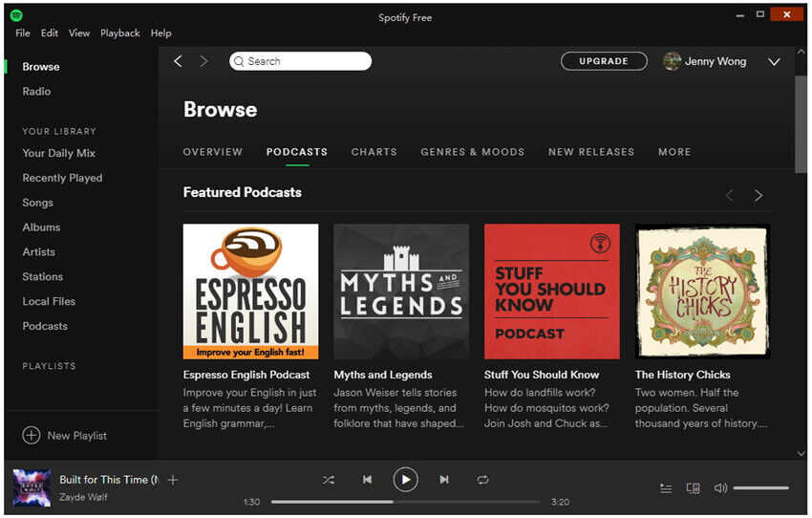Viewport: 812px width, 518px height.
Task: Expand the More tab
Action: pyautogui.click(x=674, y=152)
